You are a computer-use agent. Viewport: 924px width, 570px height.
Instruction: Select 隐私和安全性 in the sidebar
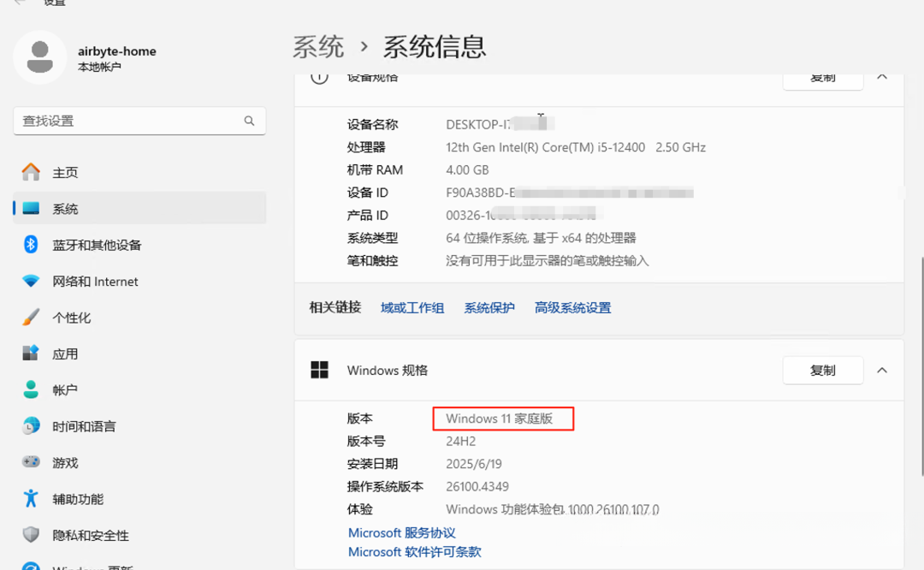pyautogui.click(x=139, y=535)
